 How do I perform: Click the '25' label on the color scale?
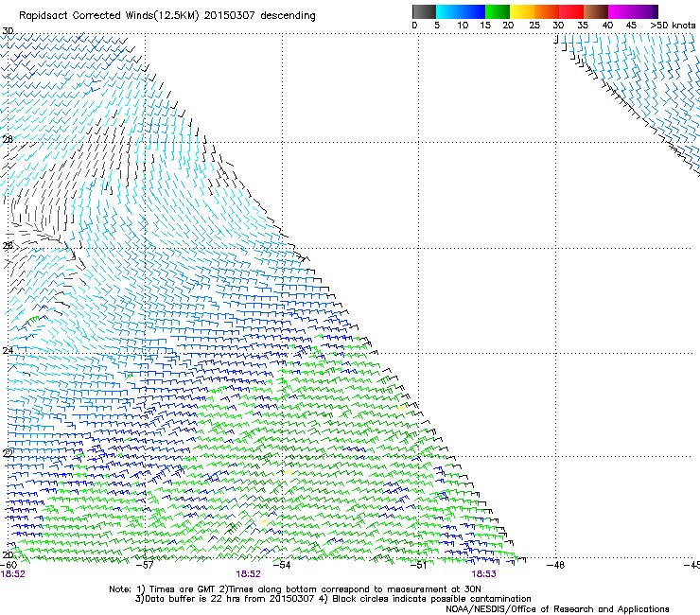pos(534,26)
